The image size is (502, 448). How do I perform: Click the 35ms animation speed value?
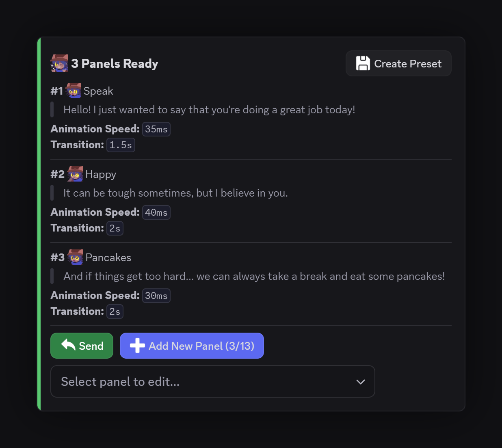(x=156, y=129)
